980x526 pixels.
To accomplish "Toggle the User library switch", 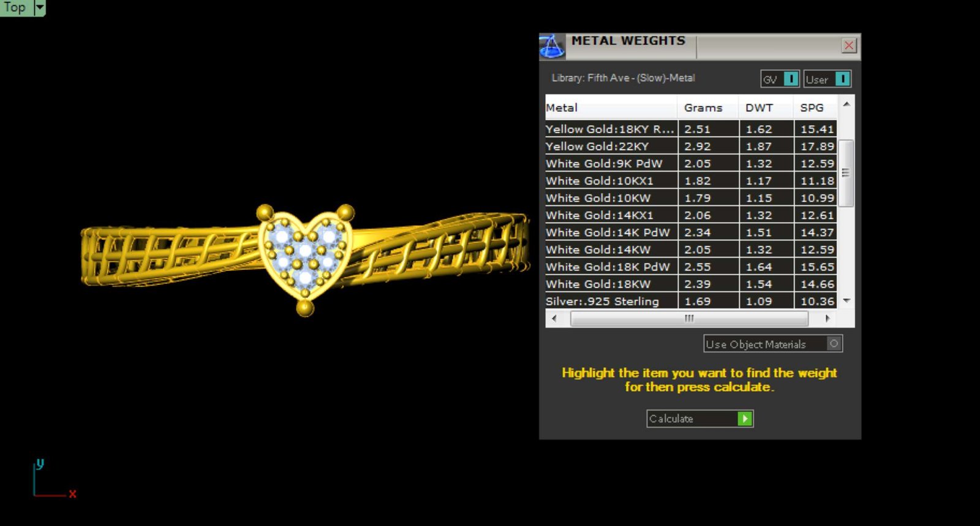I will tap(842, 79).
